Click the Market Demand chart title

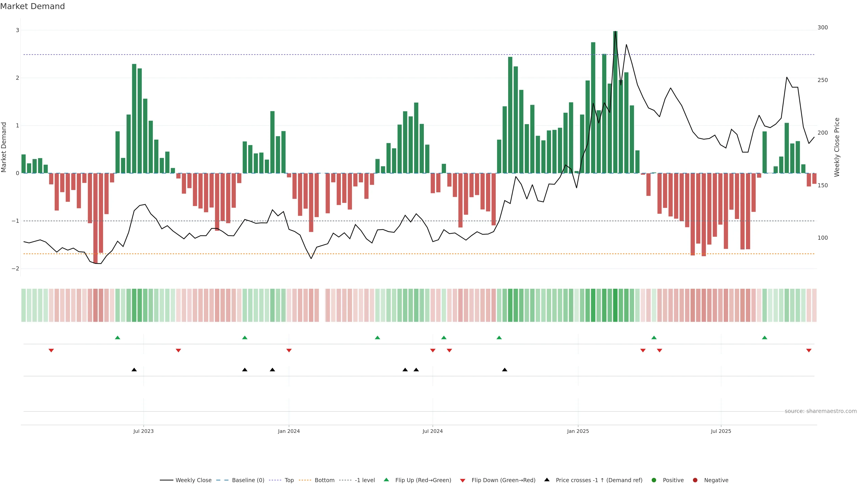(x=32, y=6)
